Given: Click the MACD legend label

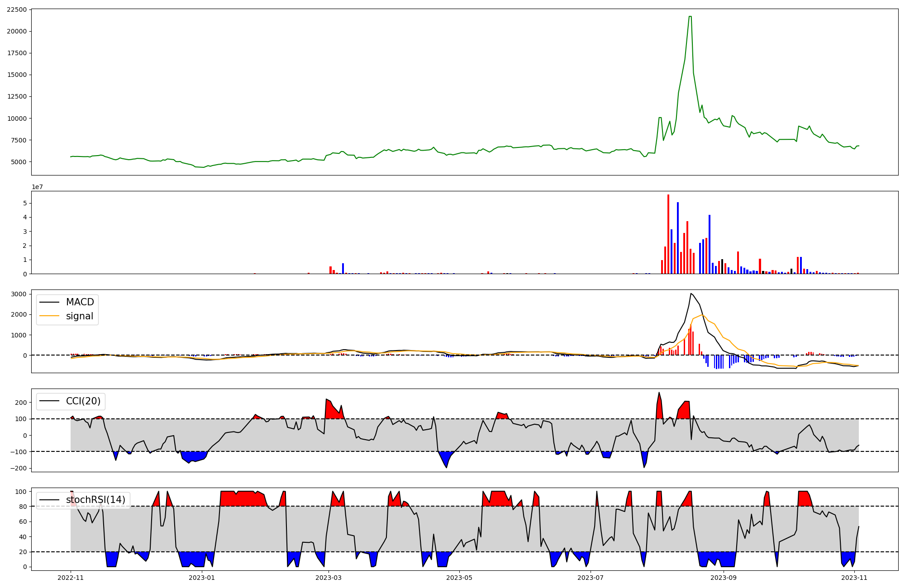Looking at the screenshot, I should (x=80, y=302).
